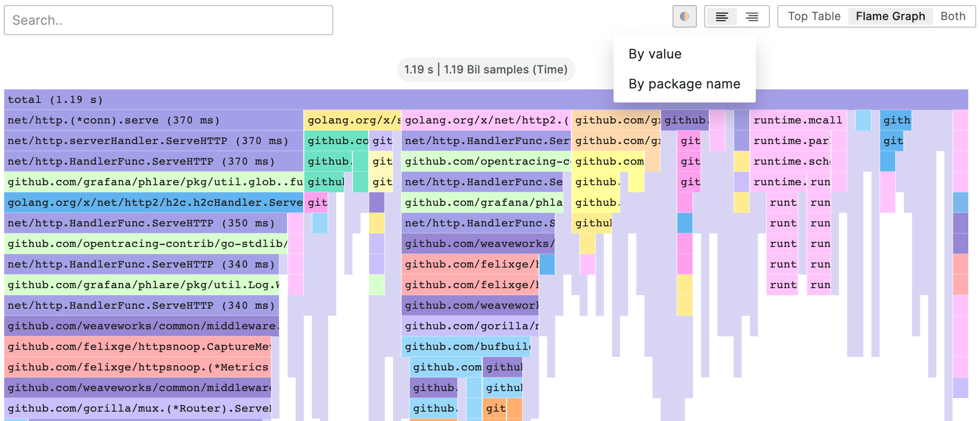Image resolution: width=980 pixels, height=421 pixels.
Task: Open the color scheme palette dropdown
Action: point(684,16)
